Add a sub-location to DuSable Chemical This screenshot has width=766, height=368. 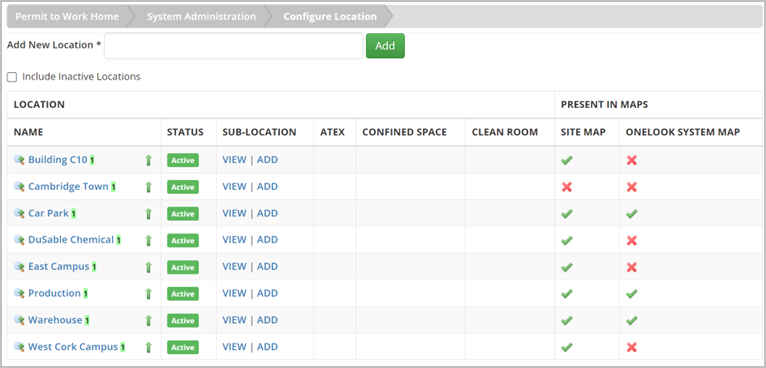[x=267, y=240]
